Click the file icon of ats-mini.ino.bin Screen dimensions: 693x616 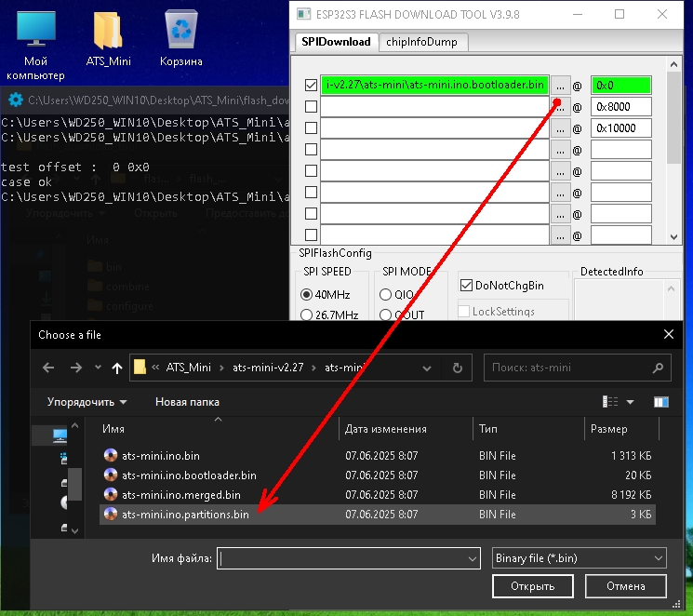point(111,455)
